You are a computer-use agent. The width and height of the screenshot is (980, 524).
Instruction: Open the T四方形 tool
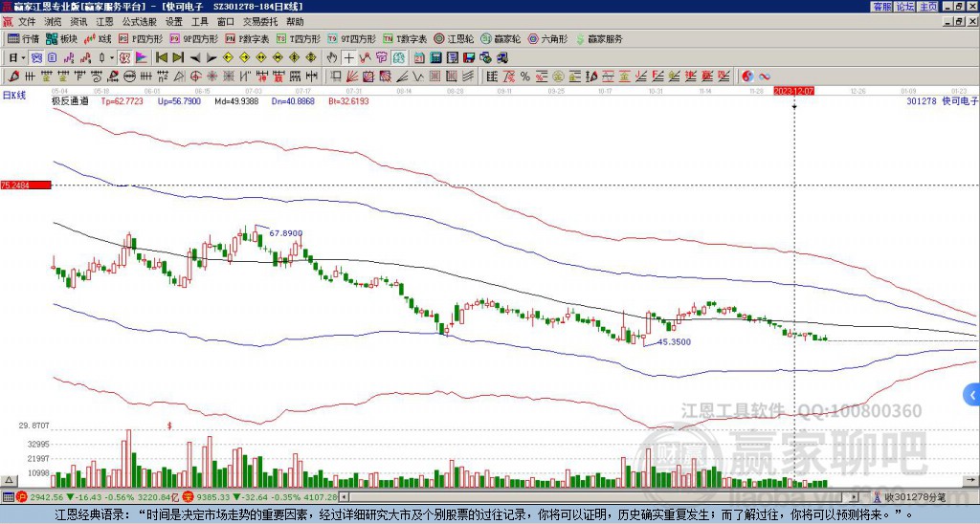coord(299,38)
